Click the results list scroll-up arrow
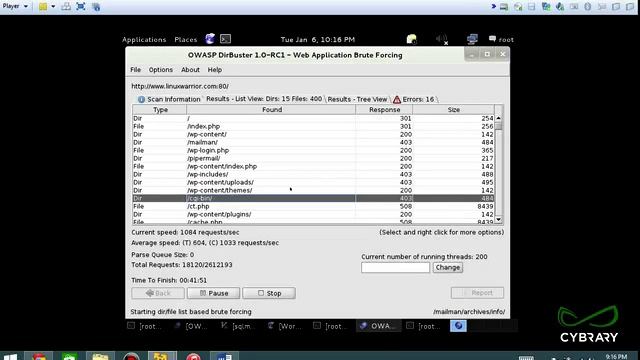 (x=498, y=118)
